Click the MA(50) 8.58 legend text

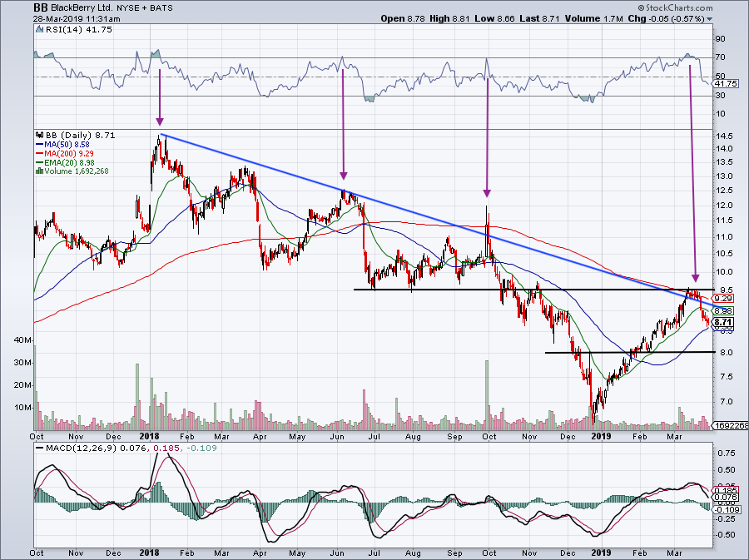pyautogui.click(x=67, y=144)
